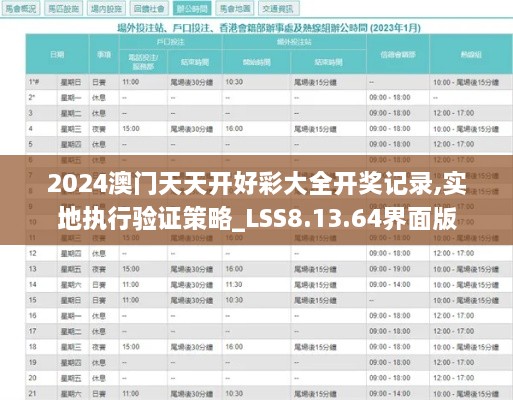Click 星期五 in row 20
Image resolution: width=513 pixels, height=400 pixels.
[71, 378]
